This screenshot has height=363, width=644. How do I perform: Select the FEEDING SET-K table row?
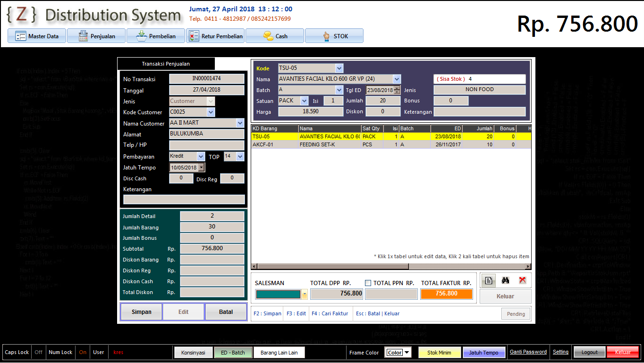pos(330,145)
